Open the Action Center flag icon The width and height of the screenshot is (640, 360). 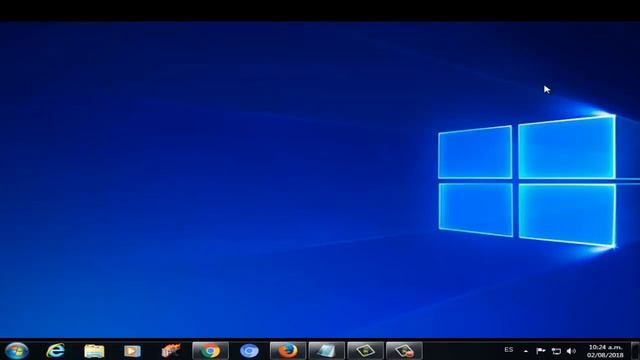541,351
